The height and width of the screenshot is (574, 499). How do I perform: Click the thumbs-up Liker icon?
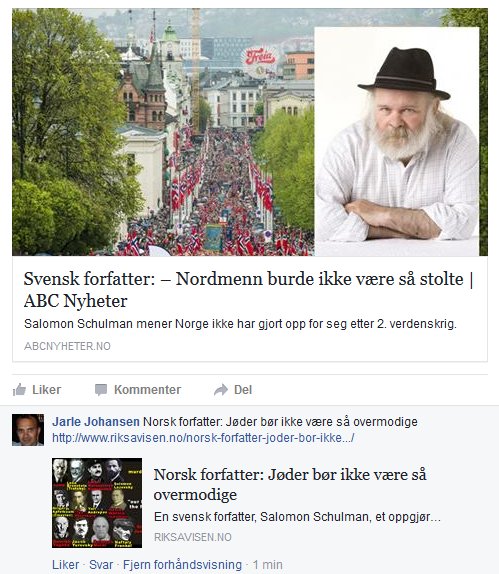19,390
